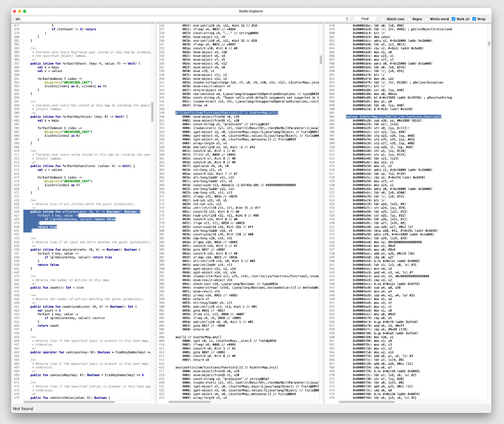Image resolution: width=504 pixels, height=424 pixels.
Task: Click the assembly line "dmb ishst"
Action: [x=371, y=37]
